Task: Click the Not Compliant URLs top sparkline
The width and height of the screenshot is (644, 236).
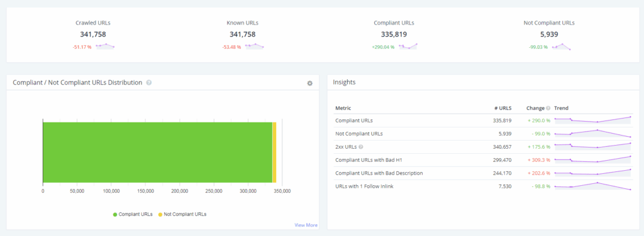Action: 561,46
